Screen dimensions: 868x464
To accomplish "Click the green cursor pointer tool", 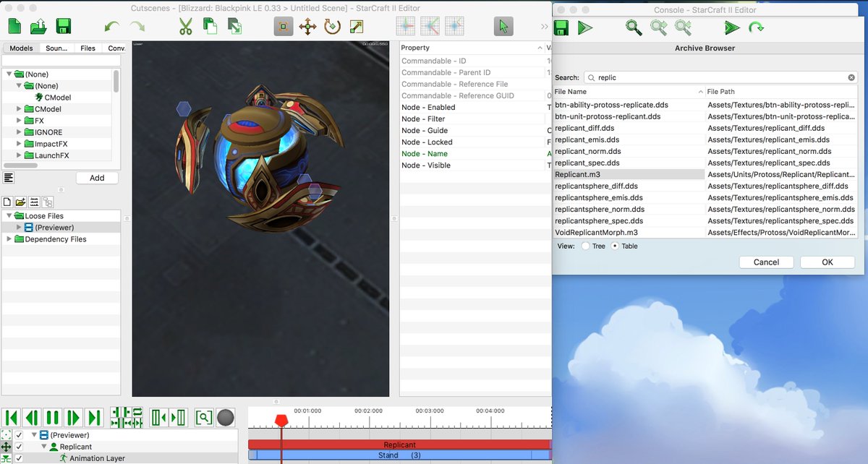I will click(x=503, y=27).
